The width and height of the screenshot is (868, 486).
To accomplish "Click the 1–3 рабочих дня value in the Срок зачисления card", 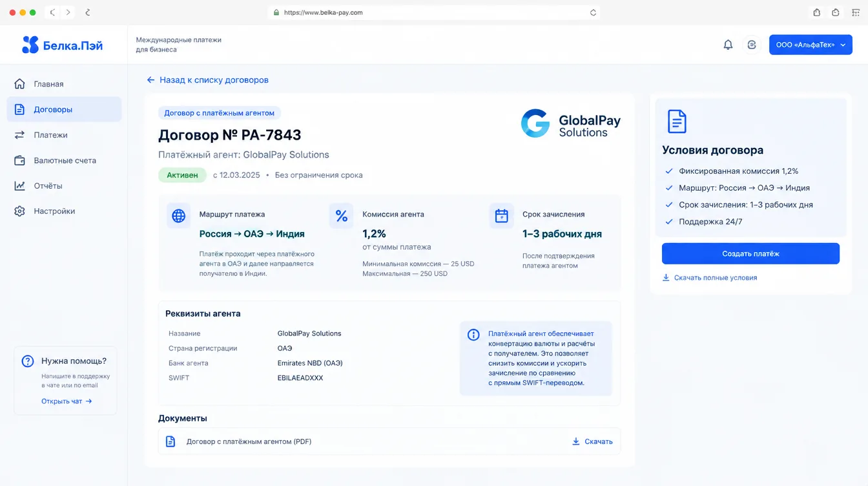I will point(562,234).
